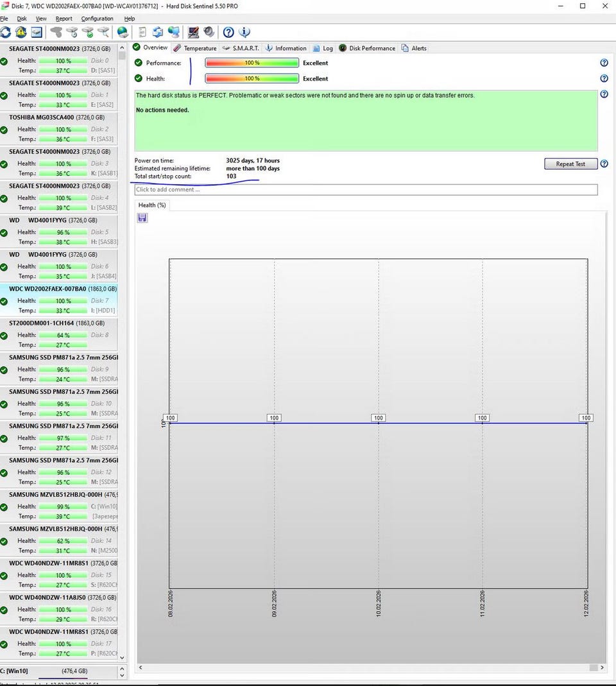Image resolution: width=616 pixels, height=686 pixels.
Task: Go to the Disk Performance tab
Action: point(372,48)
